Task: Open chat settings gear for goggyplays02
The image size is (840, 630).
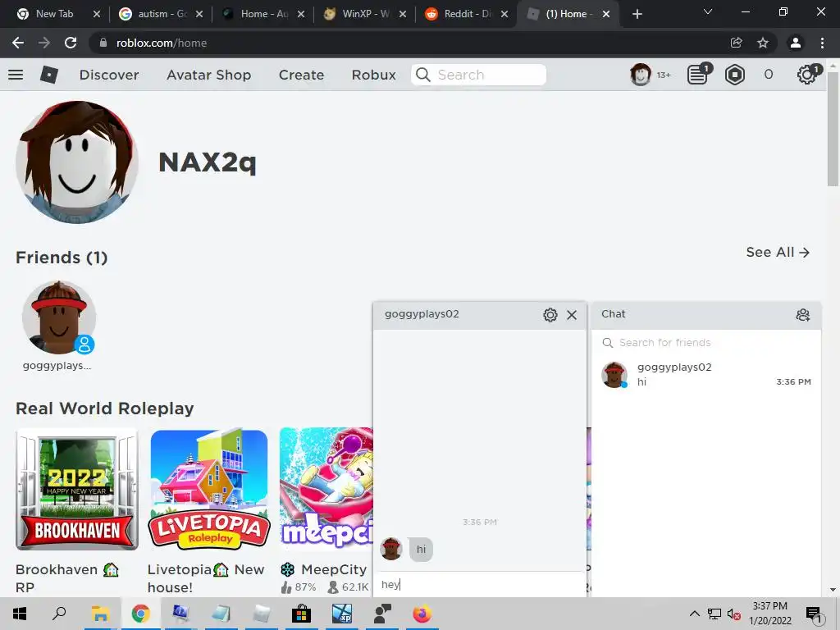Action: [550, 314]
